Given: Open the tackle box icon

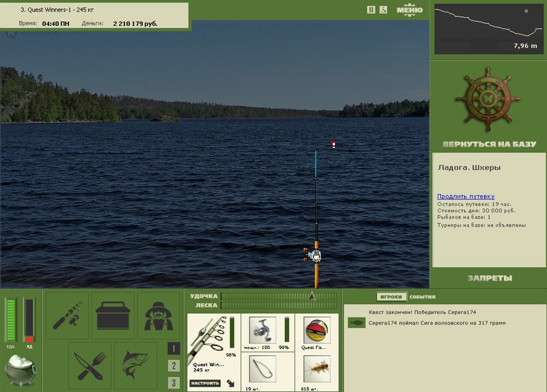Looking at the screenshot, I should 113,316.
